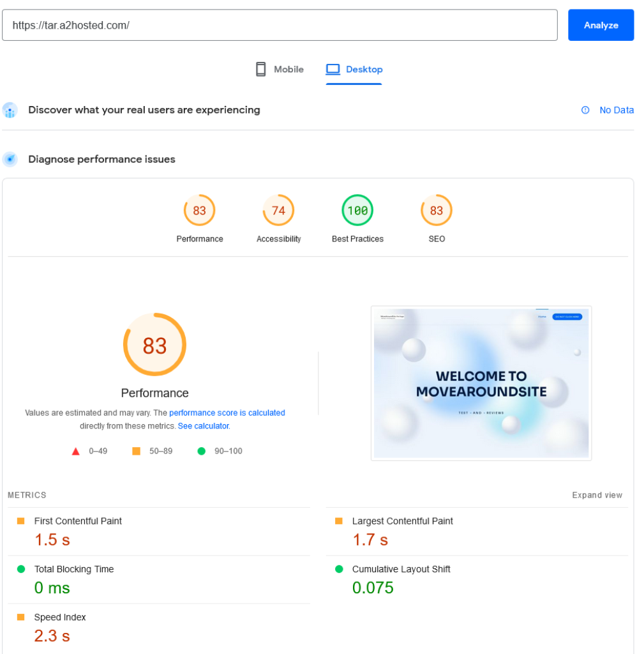
Task: Click the red triangle 0–49 legend icon
Action: click(x=75, y=452)
